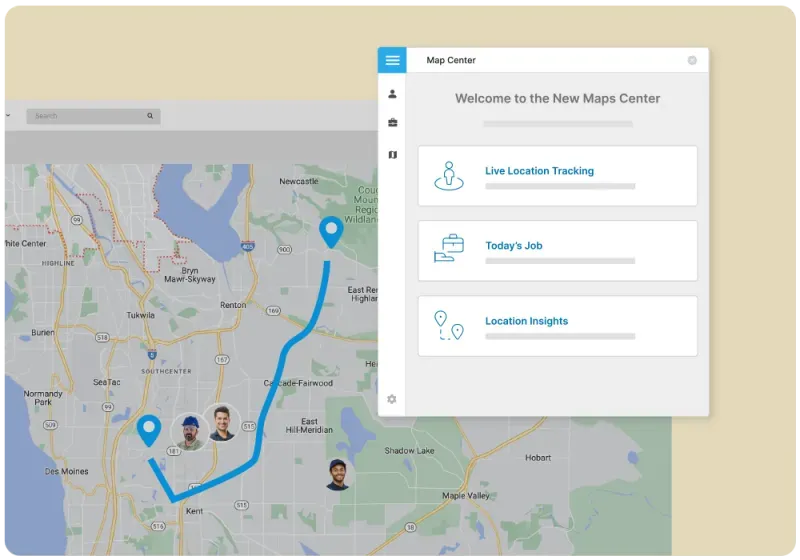Click the Live Location Tracking person icon
800x560 pixels.
[449, 176]
